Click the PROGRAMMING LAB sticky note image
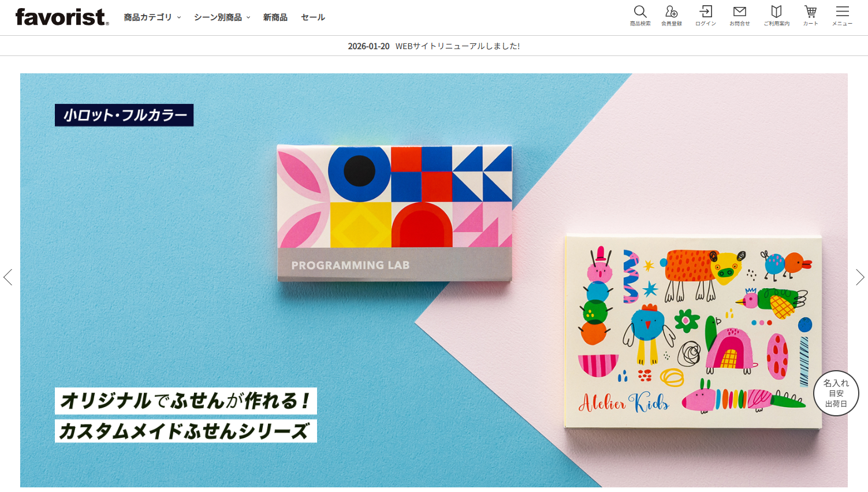This screenshot has height=492, width=868. (394, 213)
